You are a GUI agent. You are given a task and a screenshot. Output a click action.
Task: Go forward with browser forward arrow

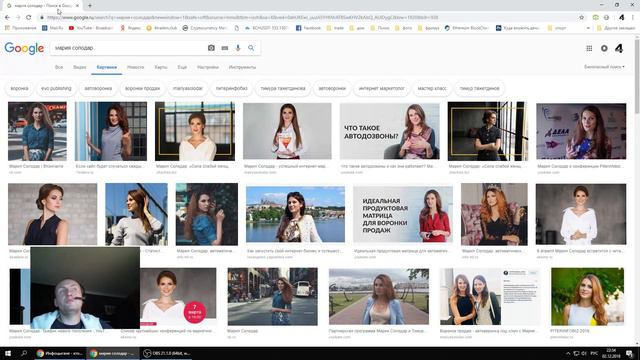click(18, 18)
